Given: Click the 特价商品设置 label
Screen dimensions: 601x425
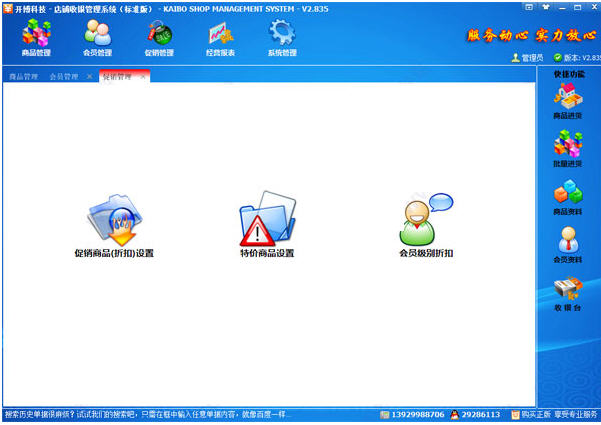Looking at the screenshot, I should point(267,253).
